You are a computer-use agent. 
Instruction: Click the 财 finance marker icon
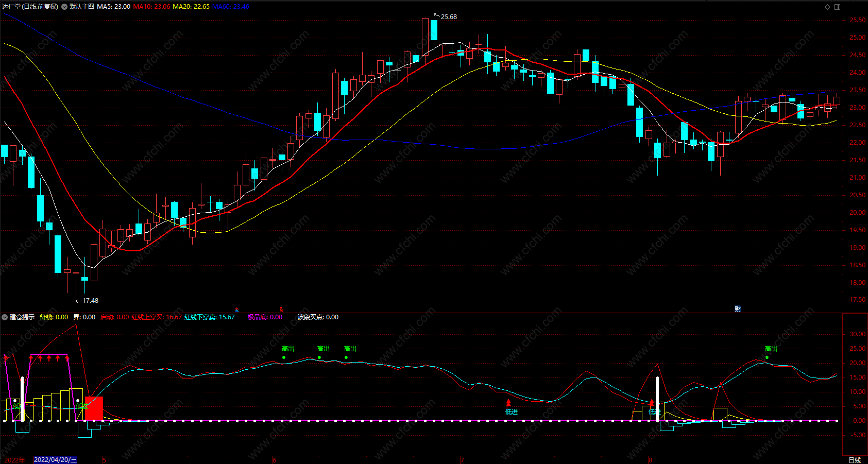[x=738, y=309]
